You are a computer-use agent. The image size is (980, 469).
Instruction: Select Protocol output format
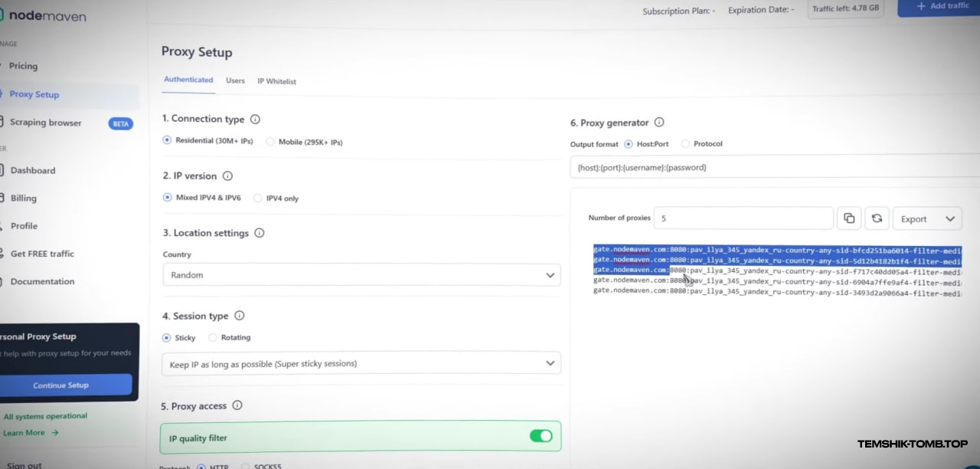click(685, 144)
